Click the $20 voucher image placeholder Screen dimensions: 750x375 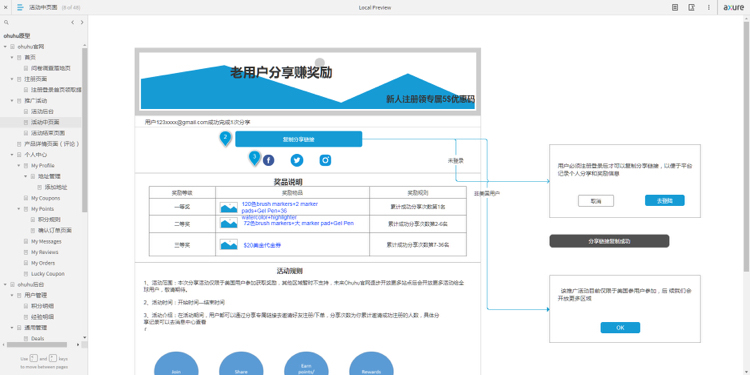click(x=229, y=245)
